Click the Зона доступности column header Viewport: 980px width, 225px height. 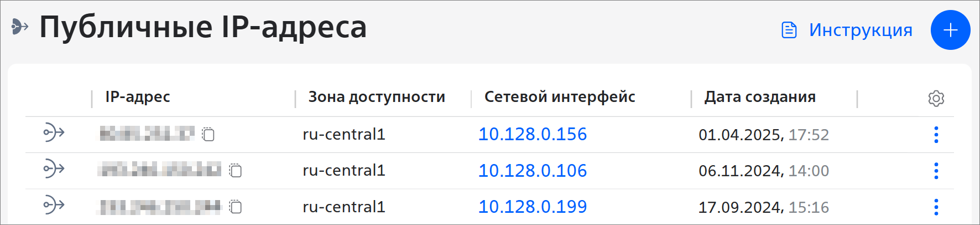click(377, 97)
